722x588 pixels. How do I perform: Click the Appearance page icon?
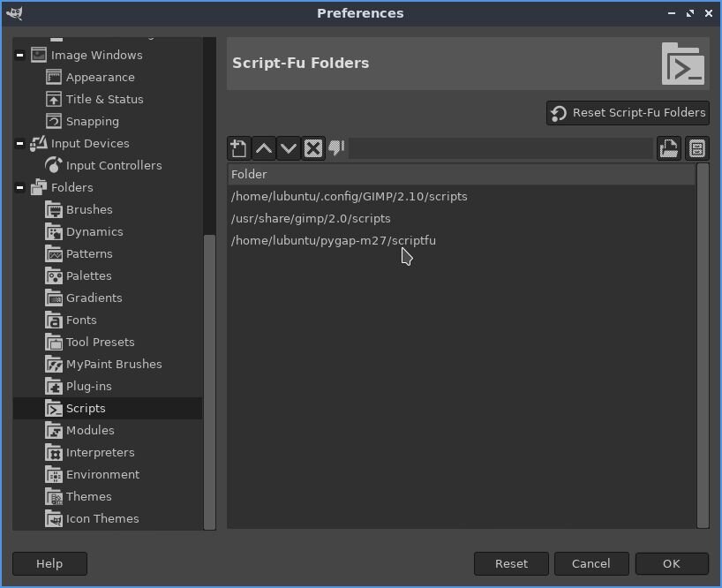pos(54,77)
